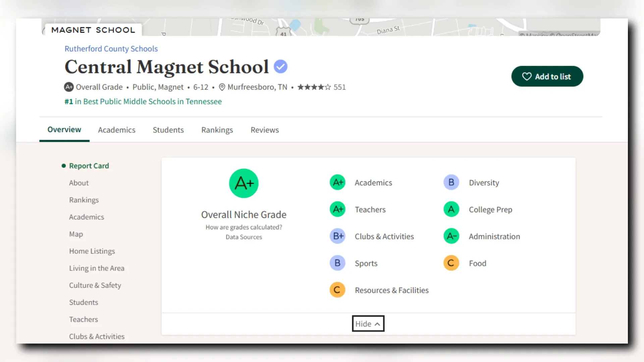This screenshot has height=362, width=644.
Task: Click the Central Magnet School title
Action: (167, 67)
